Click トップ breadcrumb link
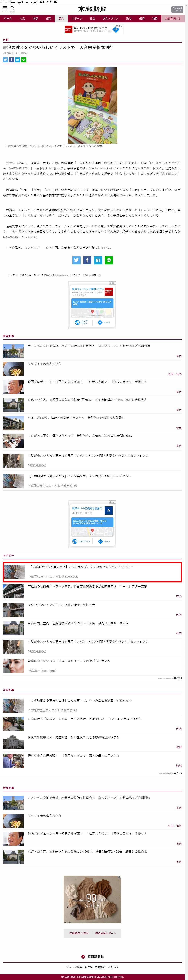This screenshot has width=188, height=980. click(11, 275)
